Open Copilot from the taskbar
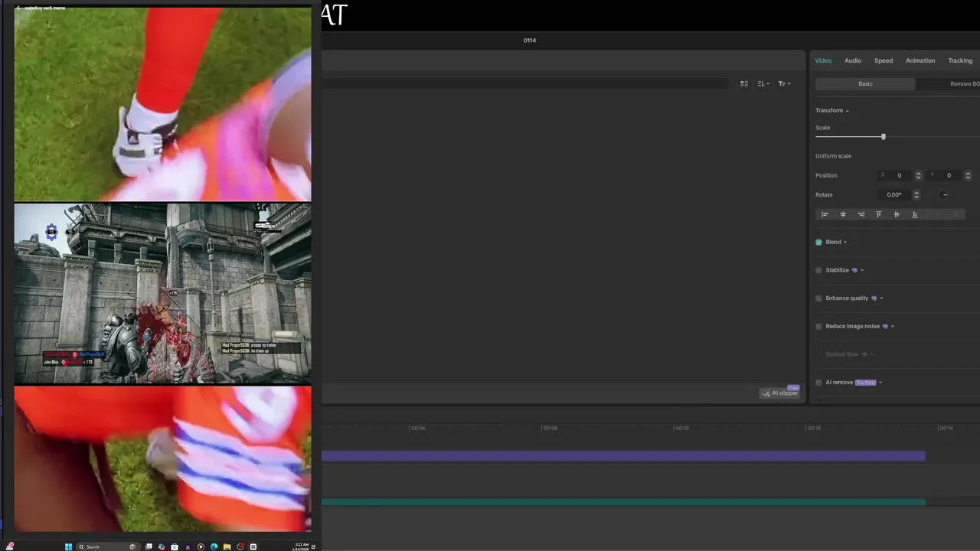 pyautogui.click(x=162, y=546)
